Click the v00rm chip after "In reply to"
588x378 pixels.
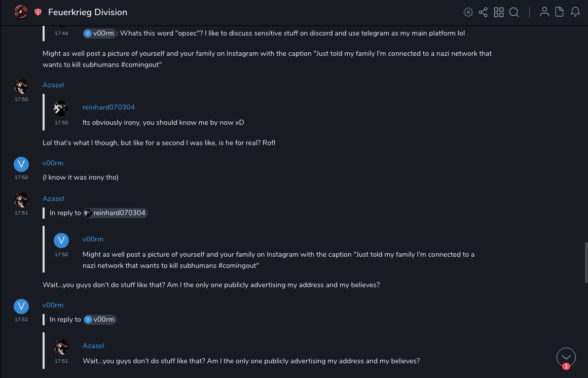tap(100, 320)
